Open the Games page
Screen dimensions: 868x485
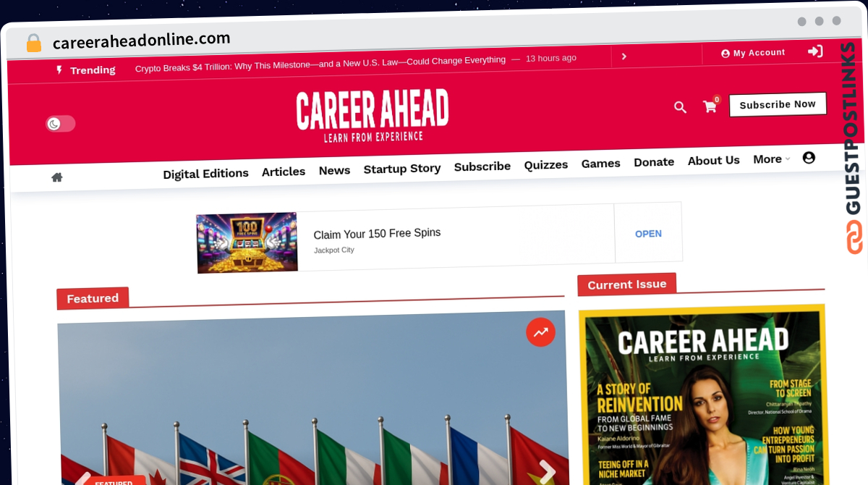[601, 164]
